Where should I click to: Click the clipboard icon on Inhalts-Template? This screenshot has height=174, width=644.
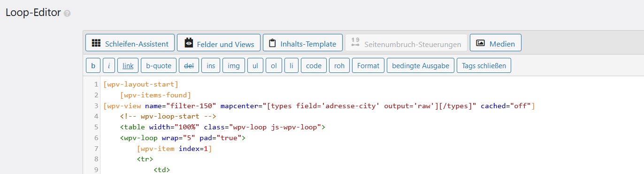(272, 43)
